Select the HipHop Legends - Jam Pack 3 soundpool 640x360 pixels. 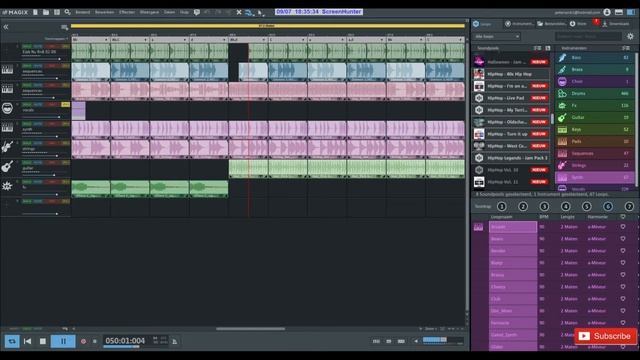point(511,158)
